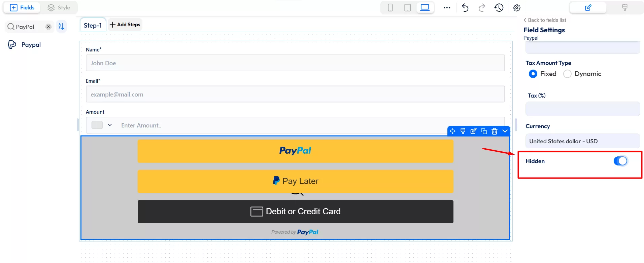Click the redo arrow icon
This screenshot has height=263, width=644.
482,7
